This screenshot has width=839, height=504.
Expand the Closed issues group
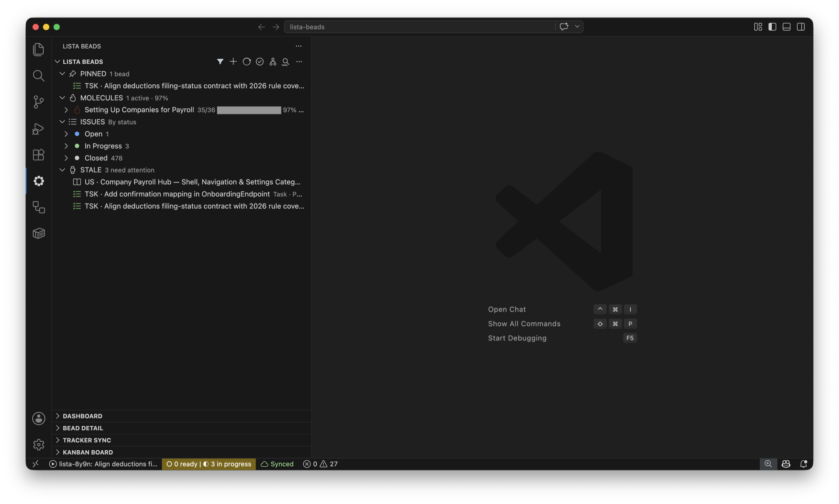(x=66, y=158)
